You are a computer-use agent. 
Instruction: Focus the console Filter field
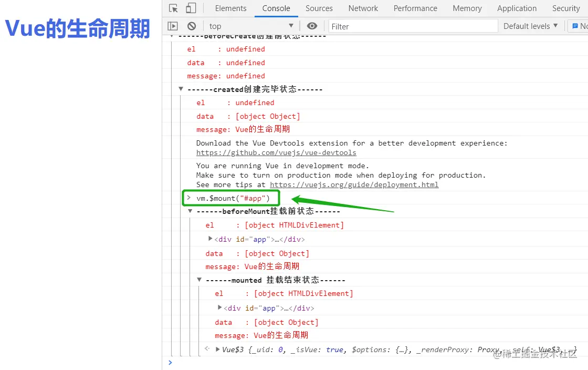(413, 26)
